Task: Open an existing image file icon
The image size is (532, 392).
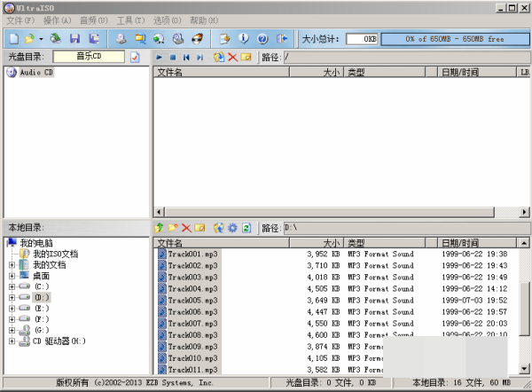Action: coord(29,39)
